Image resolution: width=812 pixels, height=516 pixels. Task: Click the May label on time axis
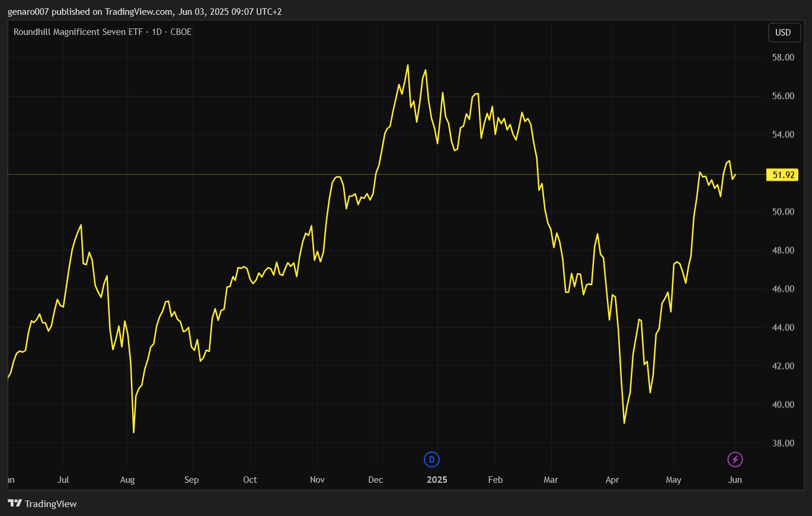pos(674,480)
